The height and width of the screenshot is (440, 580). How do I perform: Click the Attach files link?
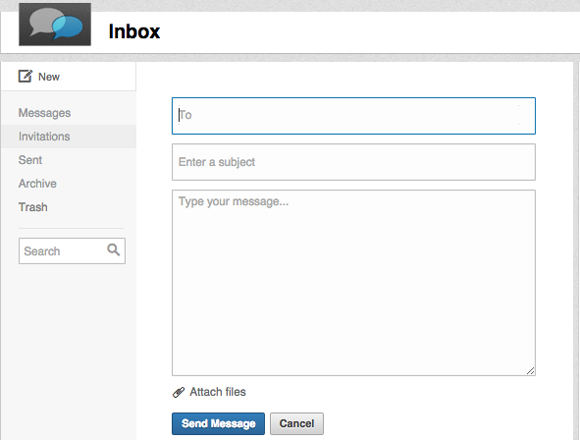click(x=218, y=392)
